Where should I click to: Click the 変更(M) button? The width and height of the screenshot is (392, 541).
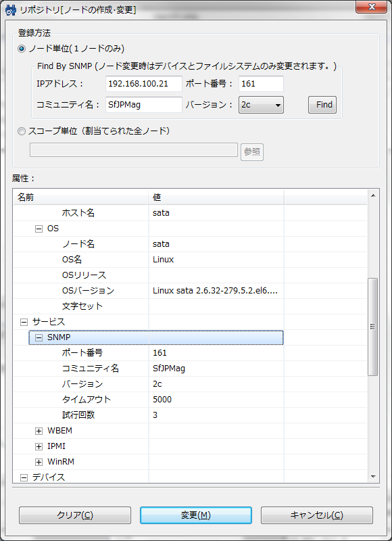point(196,515)
